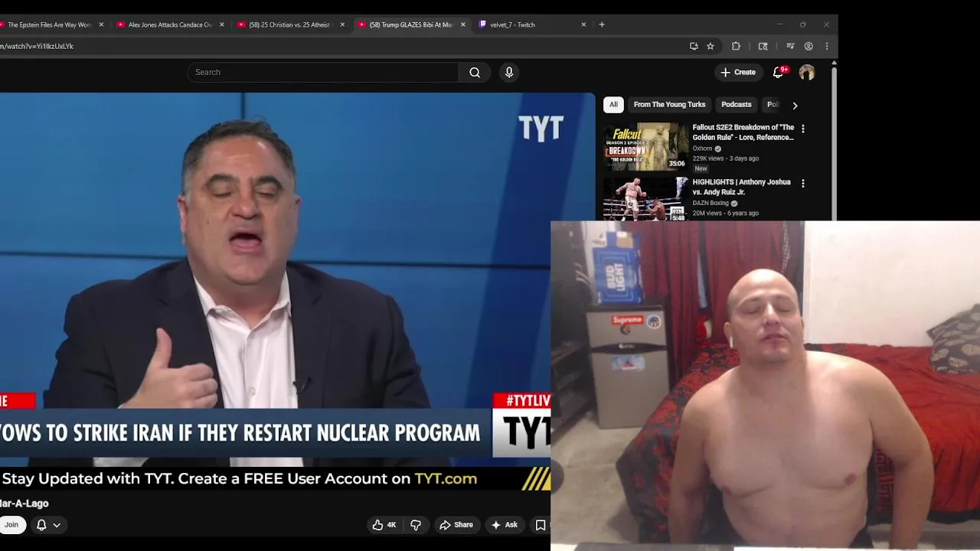Select the All filter chip
The image size is (980, 551).
(x=613, y=105)
